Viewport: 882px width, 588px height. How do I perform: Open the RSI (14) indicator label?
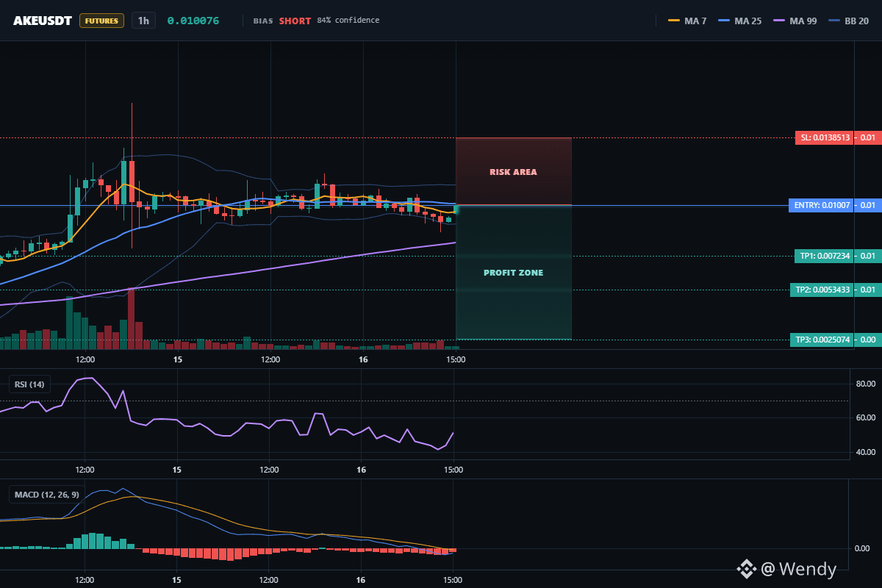pos(29,384)
